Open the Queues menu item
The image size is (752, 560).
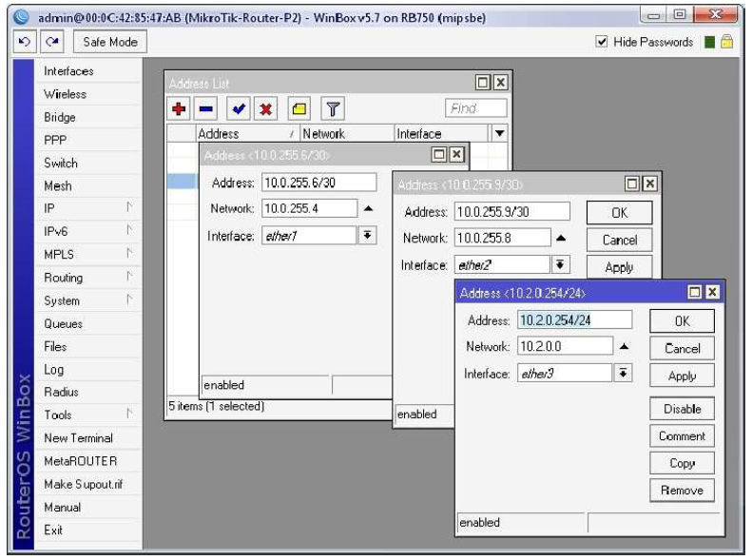pos(87,323)
